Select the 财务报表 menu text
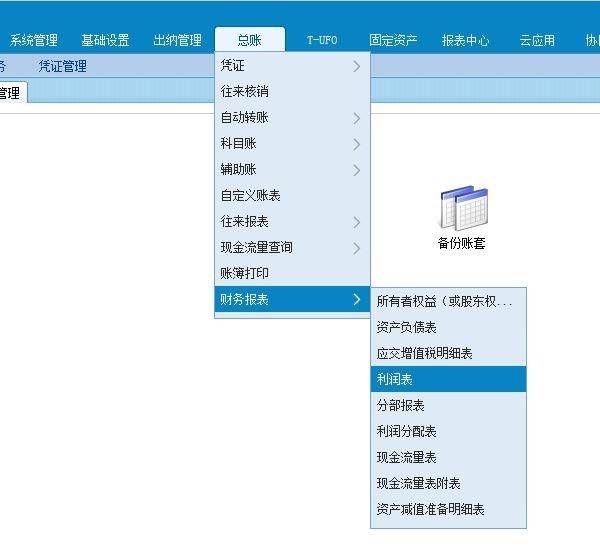This screenshot has width=600, height=555. click(245, 299)
